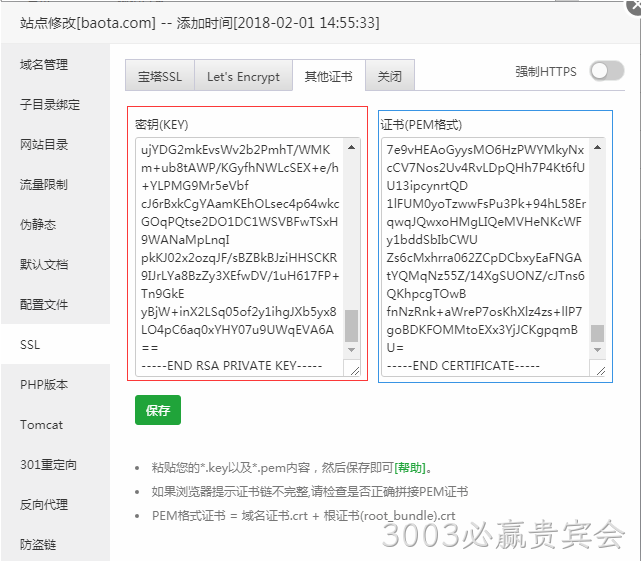
Task: Switch to the 关闭 tab
Action: pyautogui.click(x=390, y=76)
